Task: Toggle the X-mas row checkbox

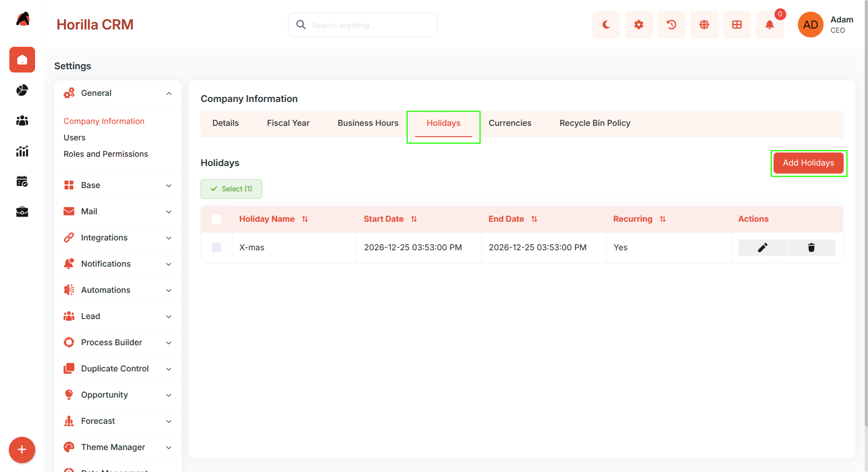Action: point(216,247)
